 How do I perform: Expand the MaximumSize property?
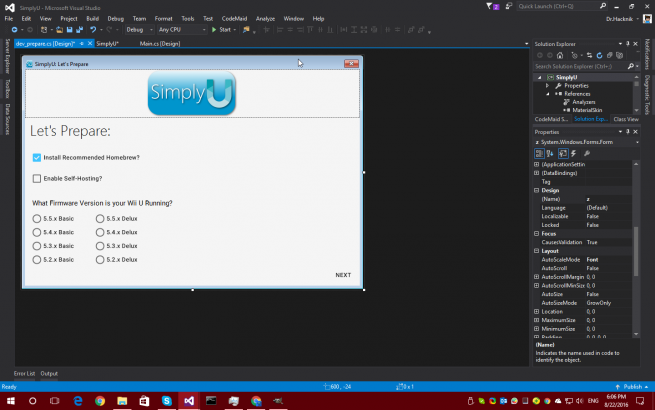(x=537, y=321)
